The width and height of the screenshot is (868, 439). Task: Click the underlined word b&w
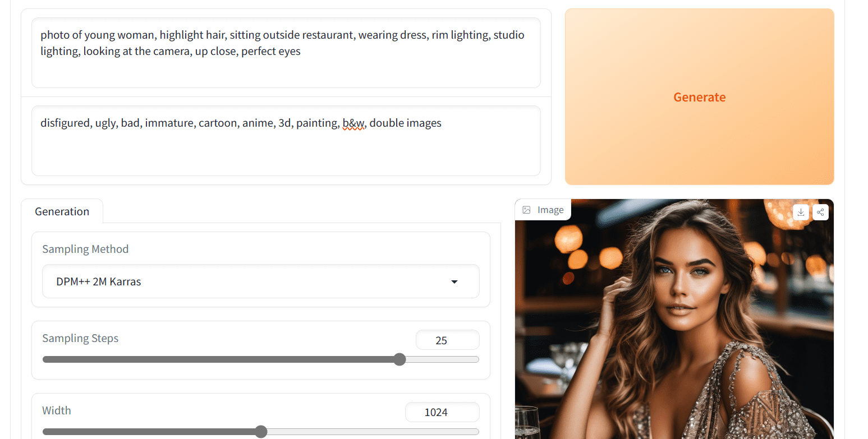point(353,123)
